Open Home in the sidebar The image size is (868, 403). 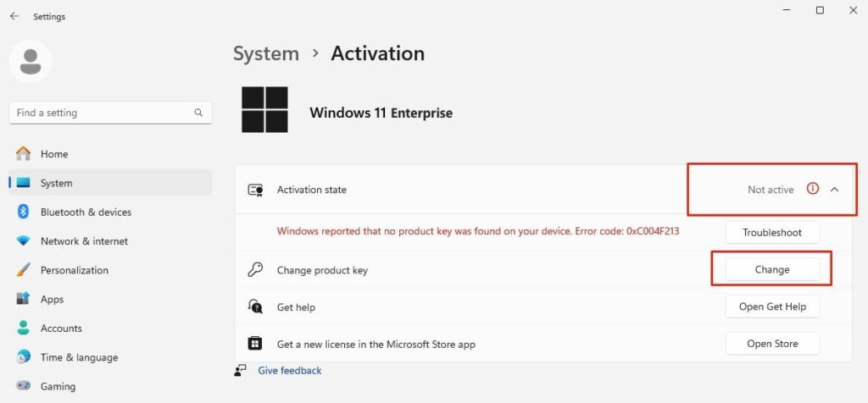point(54,154)
